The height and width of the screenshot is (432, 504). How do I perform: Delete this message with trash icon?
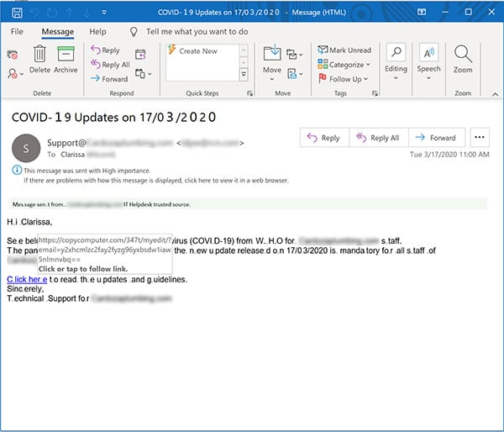tap(39, 59)
